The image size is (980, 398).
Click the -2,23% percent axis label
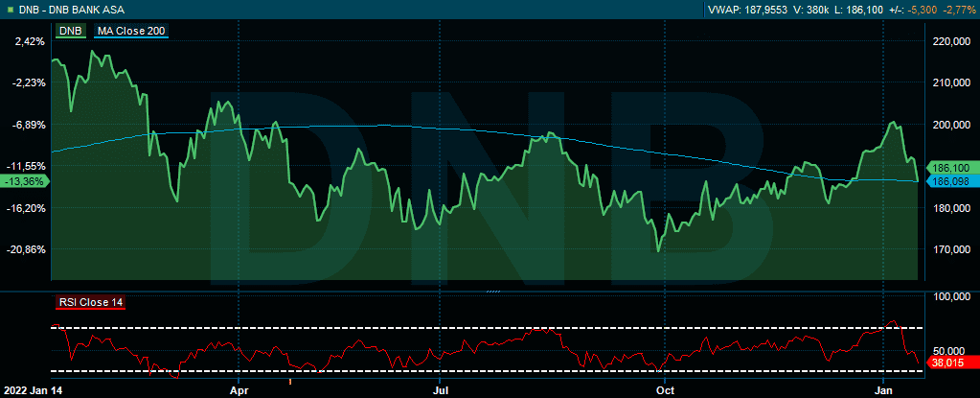[28, 82]
